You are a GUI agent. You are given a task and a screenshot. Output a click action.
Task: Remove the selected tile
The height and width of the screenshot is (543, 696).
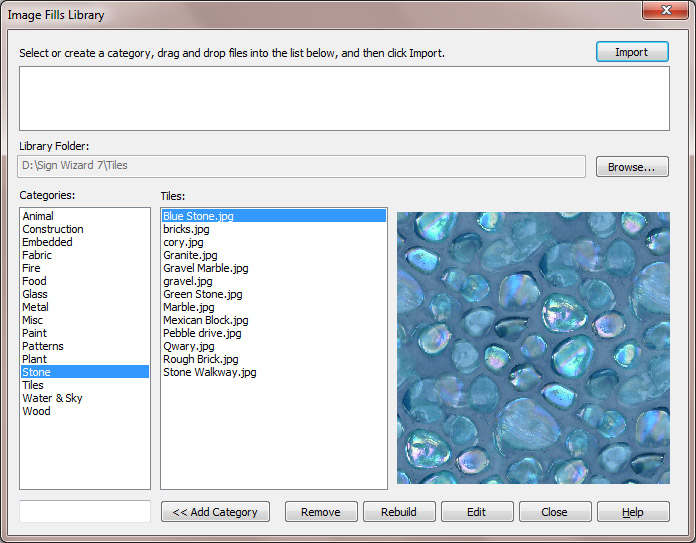tap(321, 511)
